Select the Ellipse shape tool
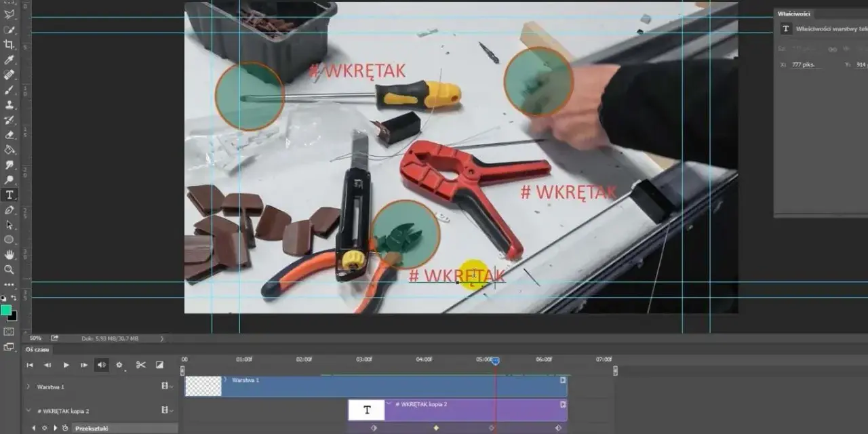This screenshot has height=434, width=868. pyautogui.click(x=9, y=239)
